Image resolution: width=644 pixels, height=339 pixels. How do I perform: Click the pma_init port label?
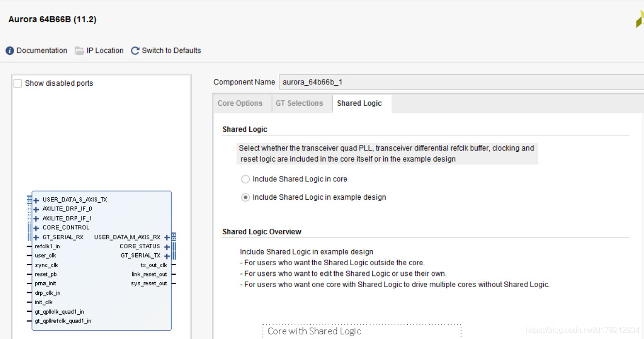46,283
